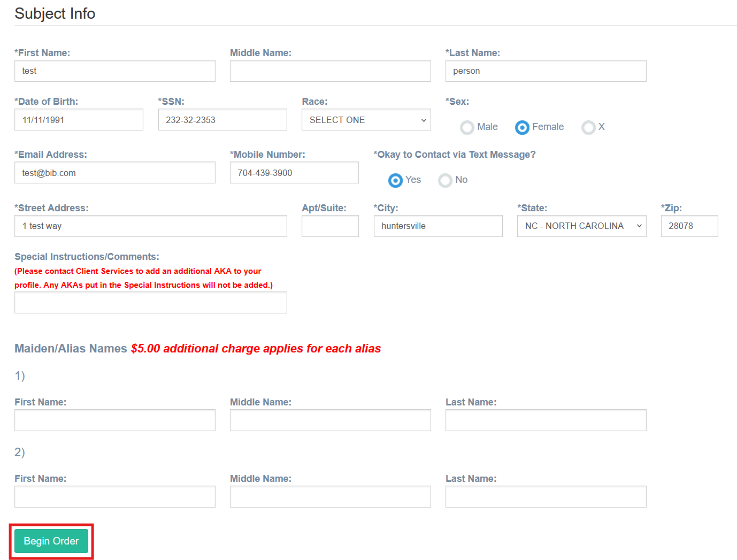Click the Date of Birth field
Viewport: 737px width, 560px height.
tap(79, 120)
